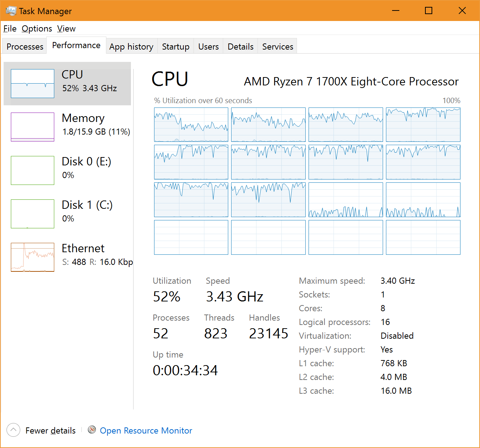Click the Virtualization Disabled value
Screen dimensions: 480x448
(x=397, y=336)
